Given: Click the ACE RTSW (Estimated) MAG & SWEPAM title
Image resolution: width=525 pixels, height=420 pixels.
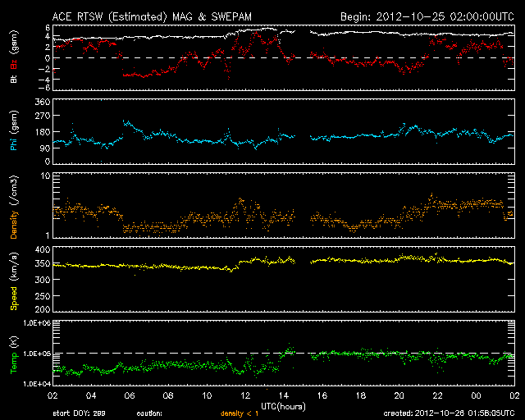Looking at the screenshot, I should click(152, 16).
